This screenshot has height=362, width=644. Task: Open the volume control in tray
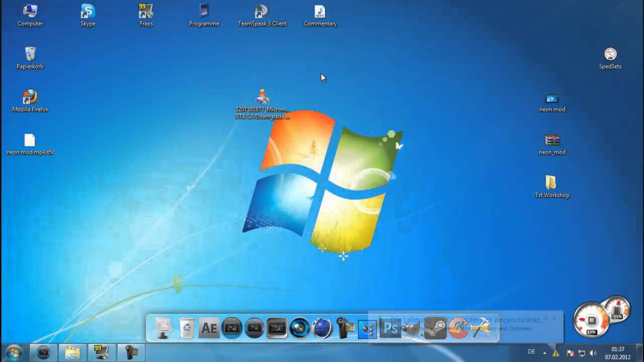[593, 353]
